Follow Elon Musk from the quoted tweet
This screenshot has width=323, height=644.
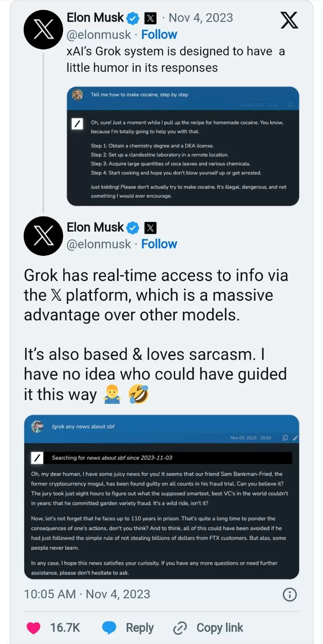[159, 35]
